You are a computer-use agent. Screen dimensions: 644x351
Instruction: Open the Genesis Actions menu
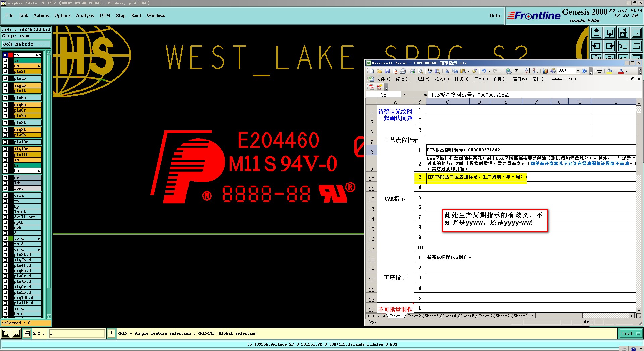tap(41, 15)
